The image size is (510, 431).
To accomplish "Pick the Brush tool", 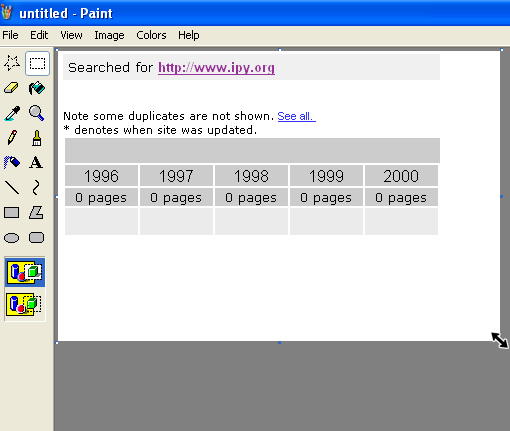I will (37, 138).
